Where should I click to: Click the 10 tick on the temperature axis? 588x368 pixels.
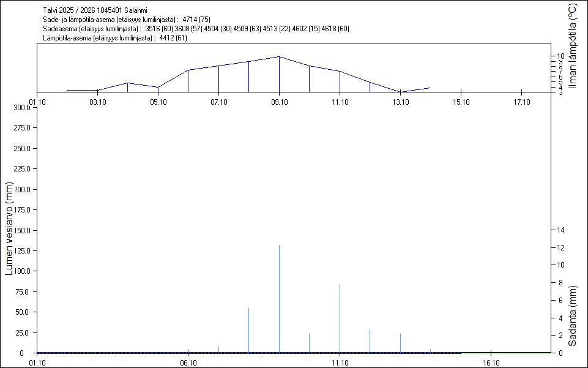[x=560, y=56]
